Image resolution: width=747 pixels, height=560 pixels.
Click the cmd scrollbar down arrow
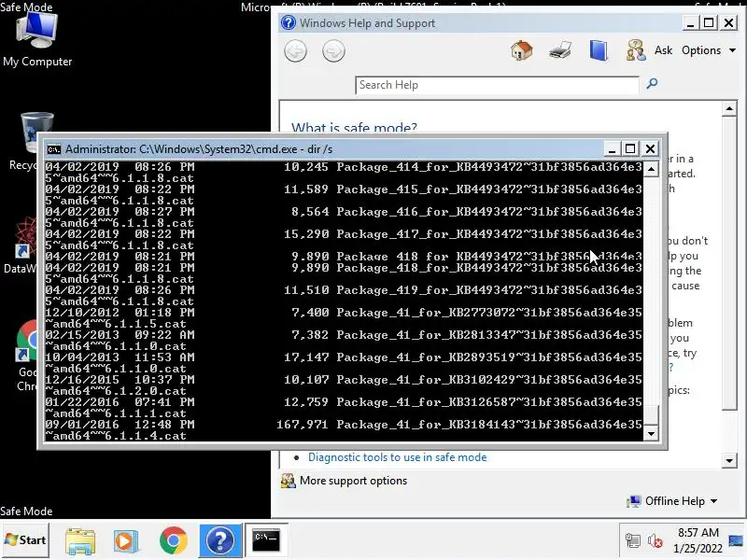[651, 433]
